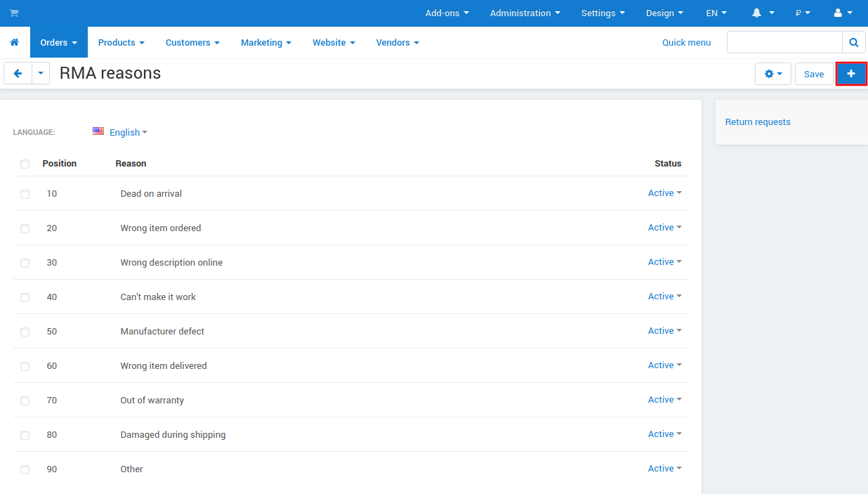868x494 pixels.
Task: Click the search magnifier button
Action: coord(854,43)
